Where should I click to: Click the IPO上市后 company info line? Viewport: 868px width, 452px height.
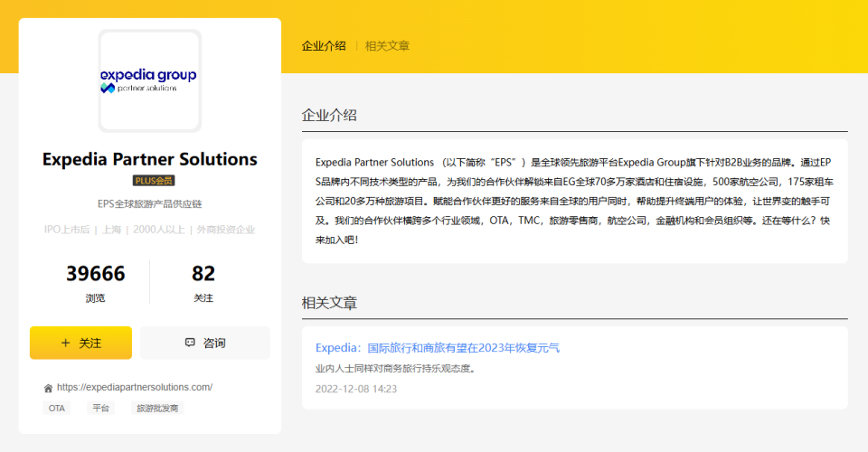(149, 230)
